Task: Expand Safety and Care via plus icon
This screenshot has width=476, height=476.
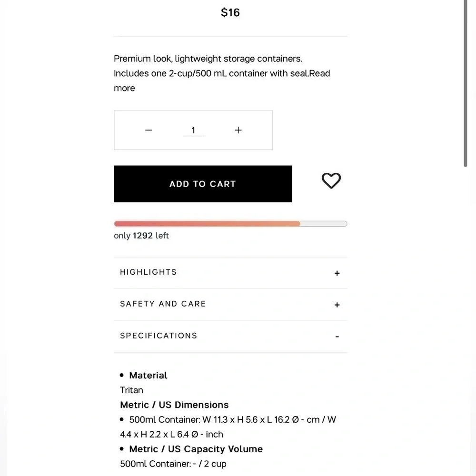Action: click(337, 305)
